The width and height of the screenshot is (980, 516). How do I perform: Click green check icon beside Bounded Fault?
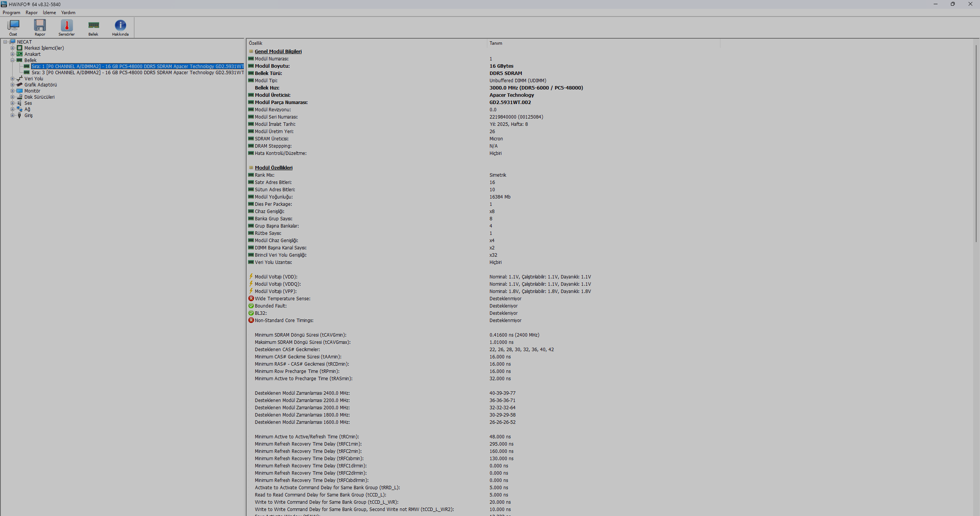coord(251,306)
